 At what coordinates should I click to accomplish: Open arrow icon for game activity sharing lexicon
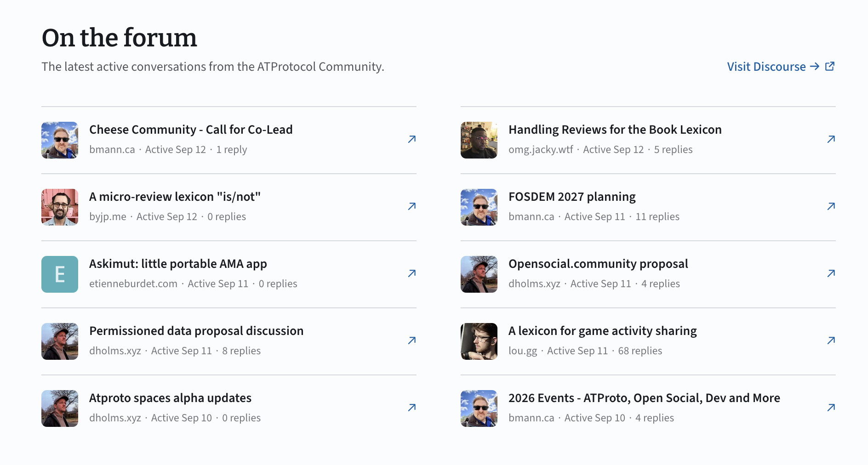click(831, 340)
